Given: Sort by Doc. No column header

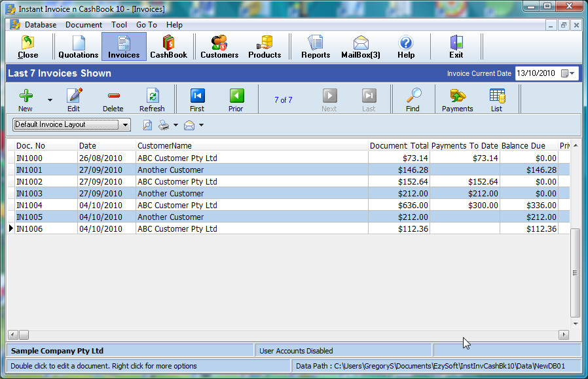Looking at the screenshot, I should click(46, 146).
